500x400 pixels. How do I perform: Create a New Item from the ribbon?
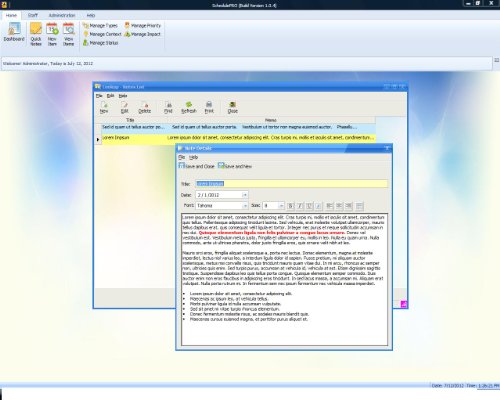tap(52, 34)
